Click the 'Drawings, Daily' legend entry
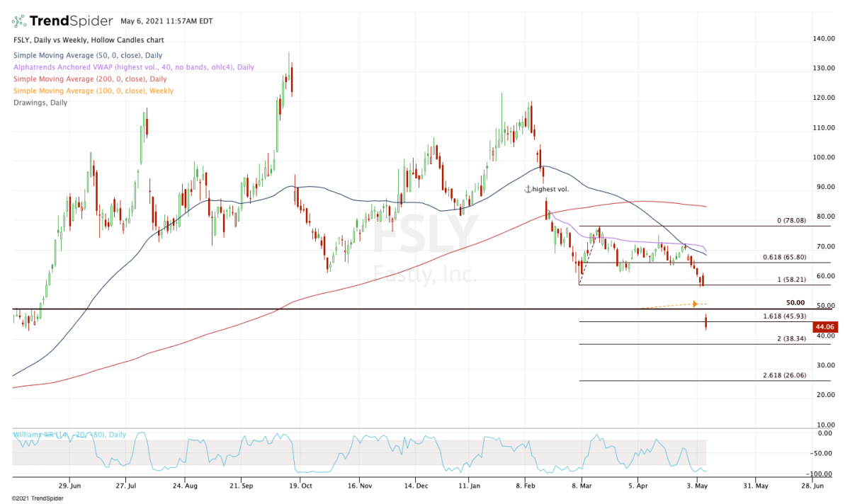 (x=40, y=103)
